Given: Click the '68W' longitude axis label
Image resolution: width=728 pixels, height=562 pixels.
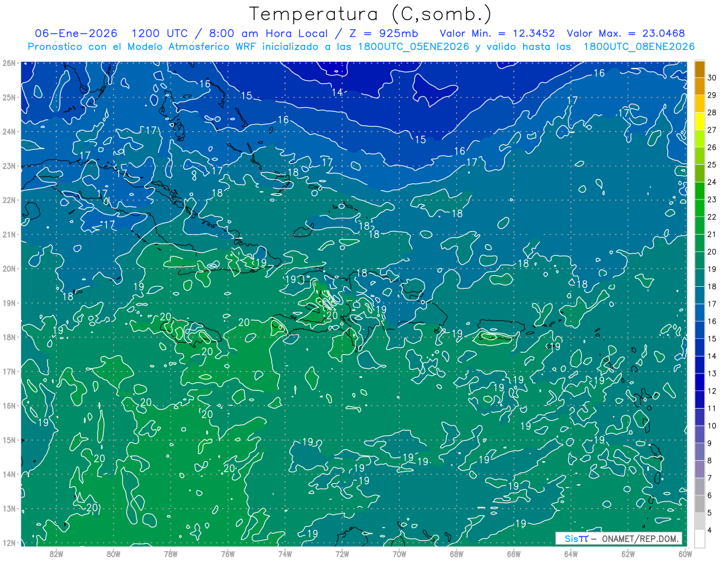Looking at the screenshot, I should (x=456, y=554).
